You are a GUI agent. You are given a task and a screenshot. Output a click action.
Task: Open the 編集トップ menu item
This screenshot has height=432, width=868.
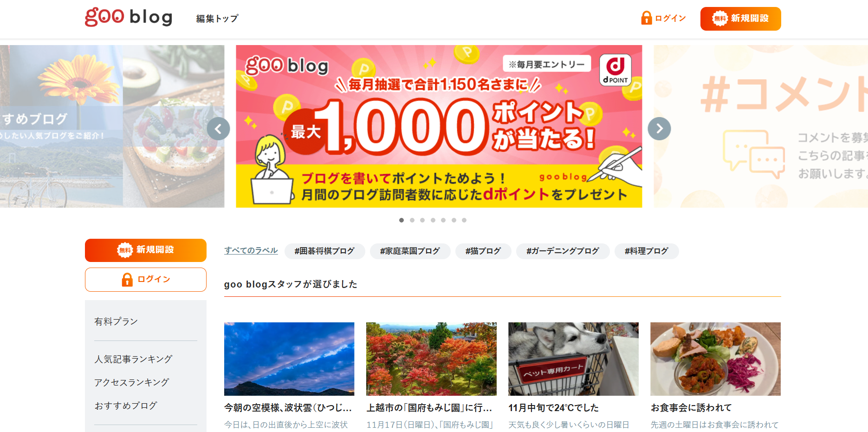[217, 19]
